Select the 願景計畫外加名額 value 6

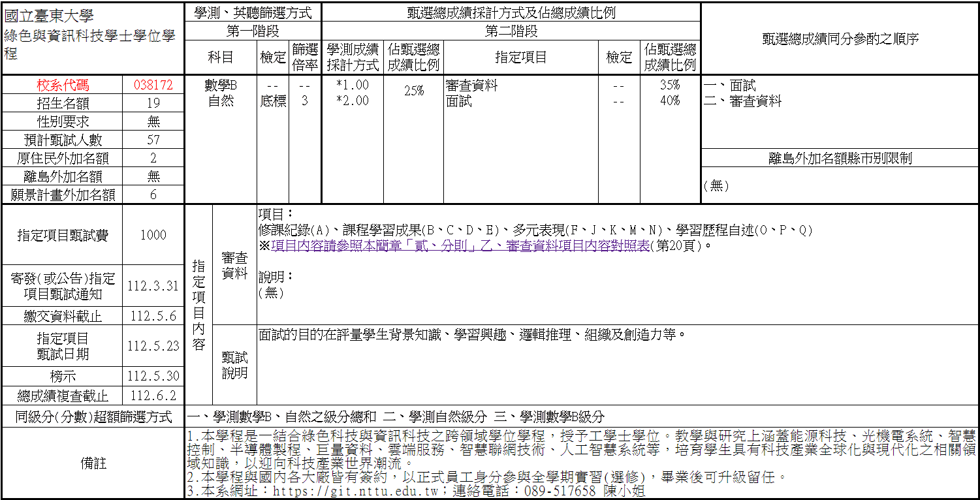coord(153,195)
